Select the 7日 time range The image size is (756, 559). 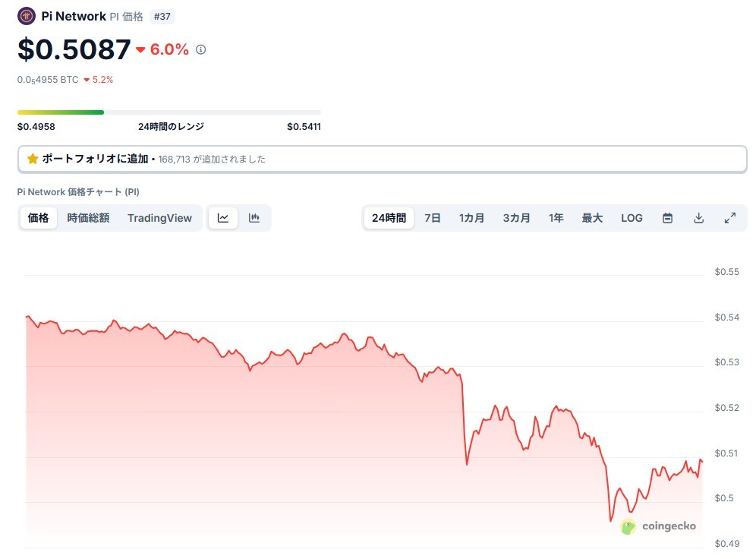pos(433,218)
